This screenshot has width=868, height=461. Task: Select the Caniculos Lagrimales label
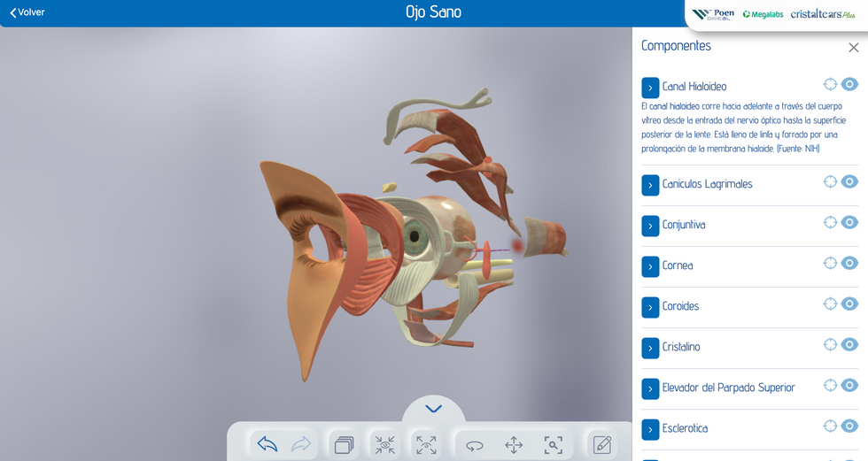pyautogui.click(x=707, y=184)
